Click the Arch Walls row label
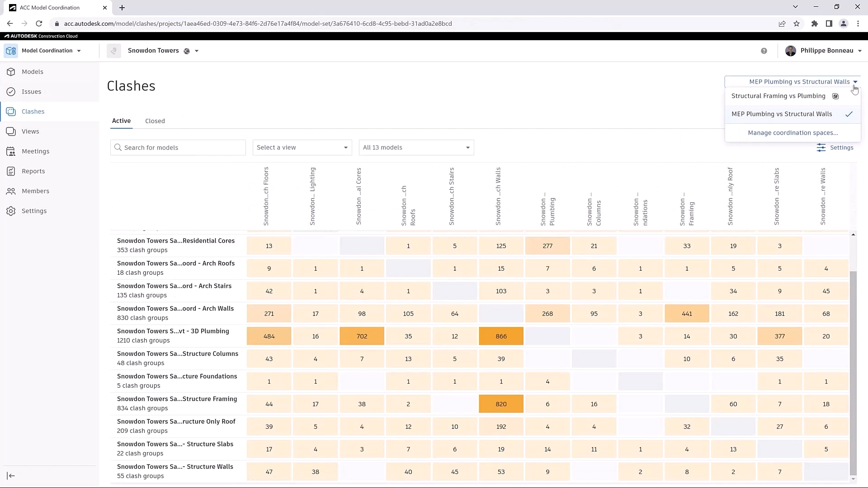This screenshot has height=488, width=868. pyautogui.click(x=175, y=309)
